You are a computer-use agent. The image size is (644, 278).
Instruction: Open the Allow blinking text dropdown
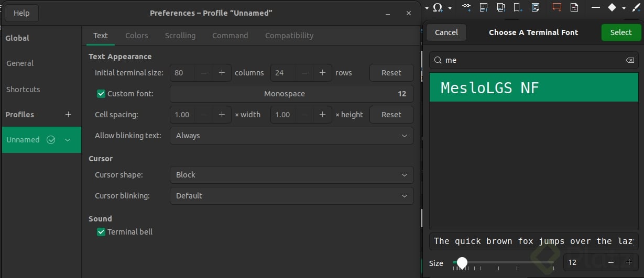[x=291, y=136]
